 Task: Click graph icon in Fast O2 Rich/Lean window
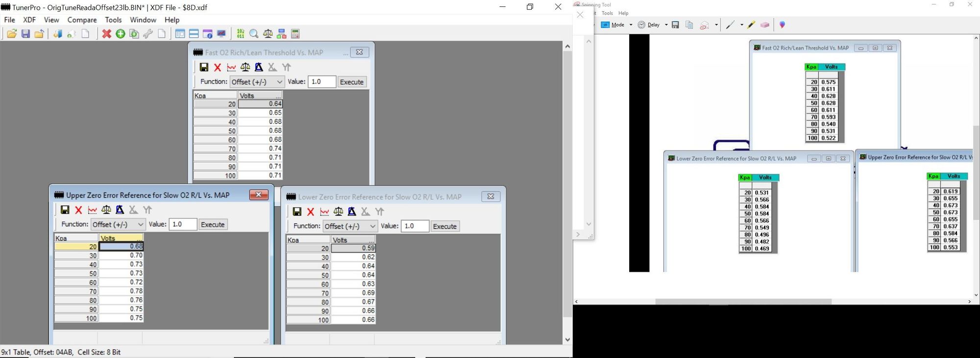(x=231, y=68)
